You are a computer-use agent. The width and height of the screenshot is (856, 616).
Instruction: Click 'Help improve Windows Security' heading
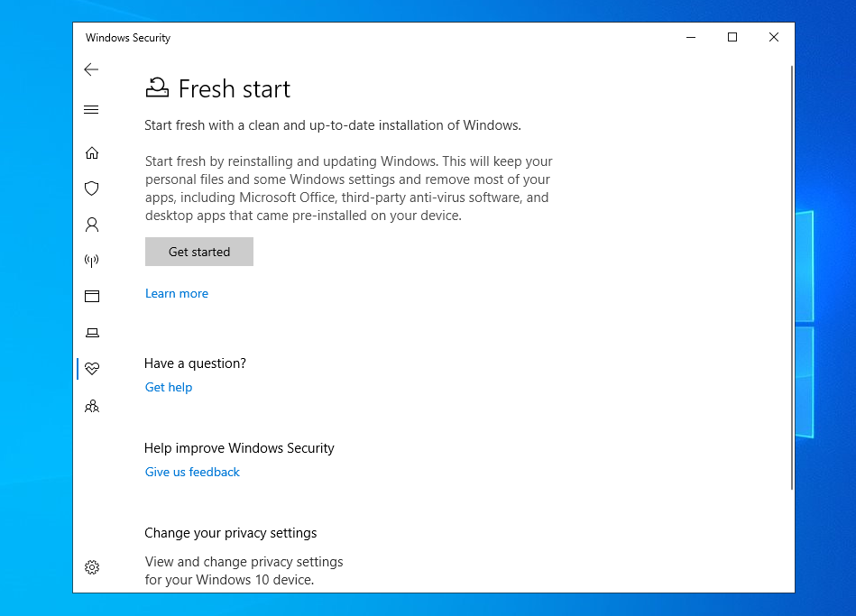tap(239, 448)
